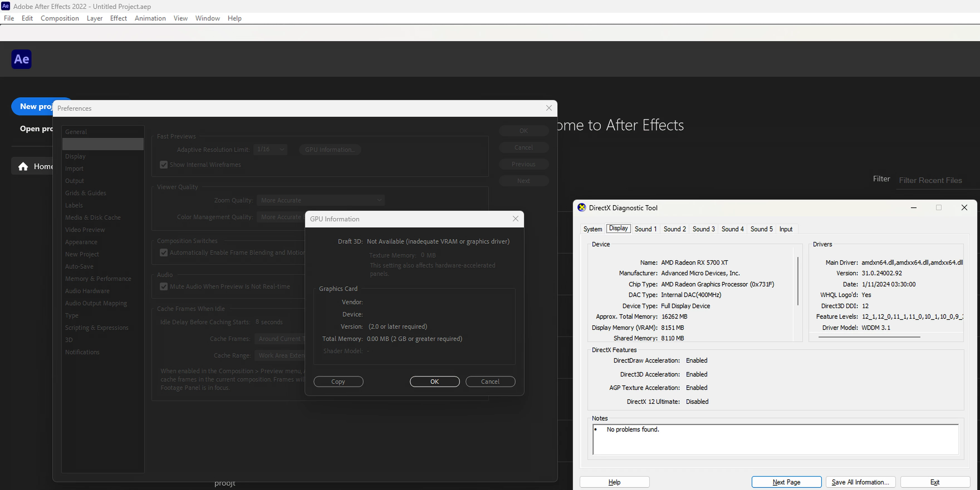Click the Home house icon

(23, 167)
